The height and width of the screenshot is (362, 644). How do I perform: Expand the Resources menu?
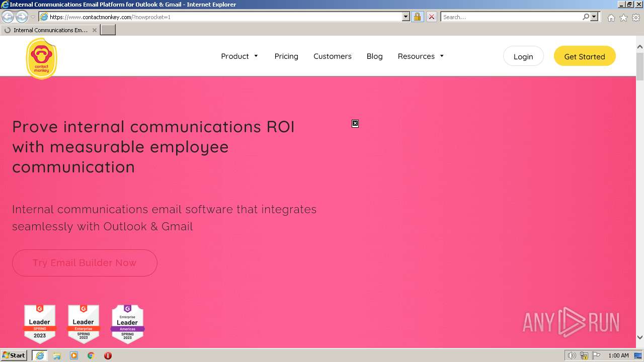tap(421, 56)
